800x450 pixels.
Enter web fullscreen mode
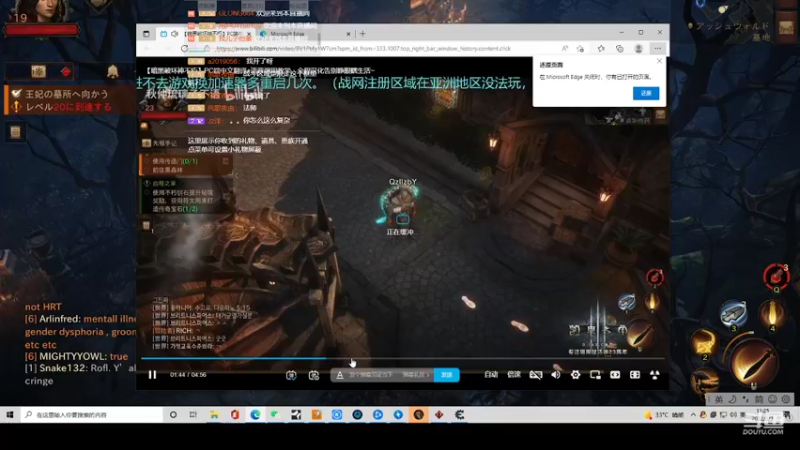pyautogui.click(x=635, y=374)
